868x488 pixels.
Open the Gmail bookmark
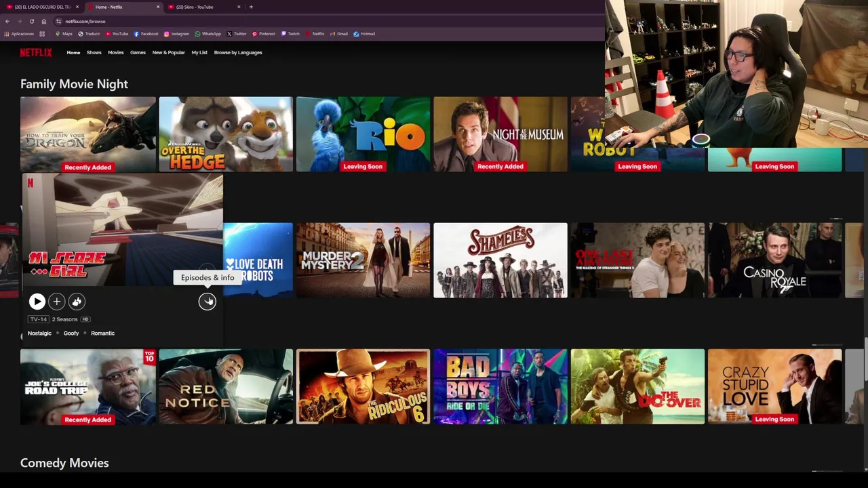coord(339,34)
